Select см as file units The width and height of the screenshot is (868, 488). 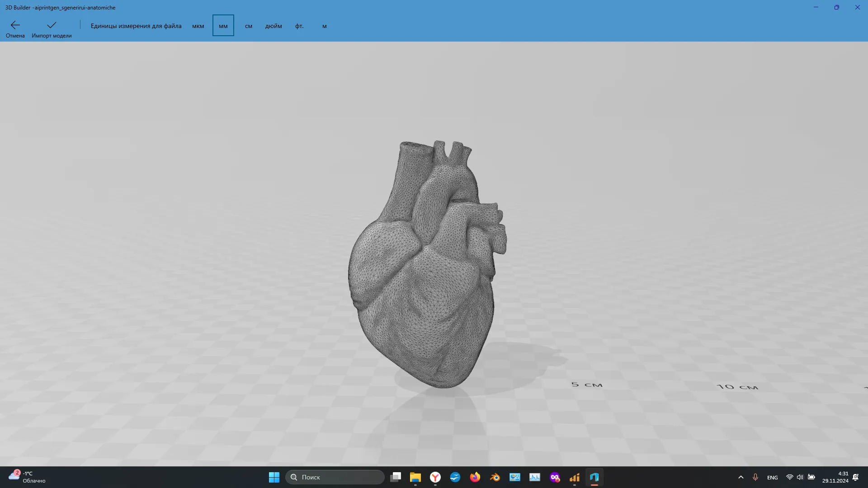(x=249, y=26)
